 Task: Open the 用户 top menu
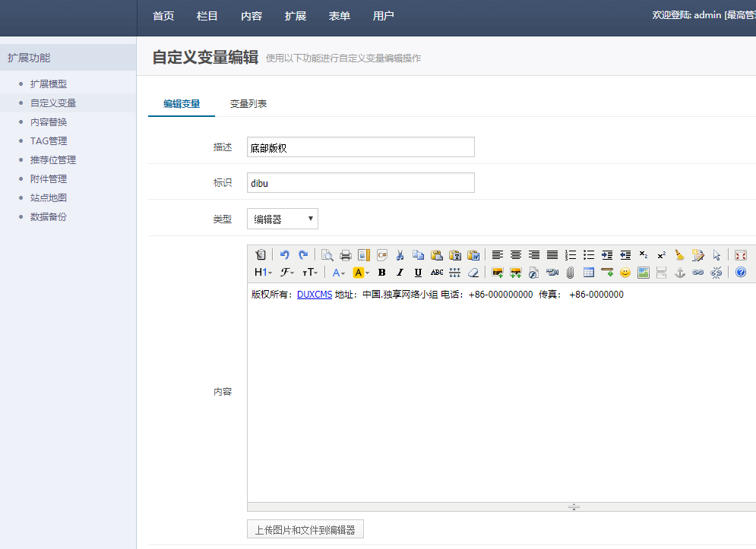click(x=383, y=16)
